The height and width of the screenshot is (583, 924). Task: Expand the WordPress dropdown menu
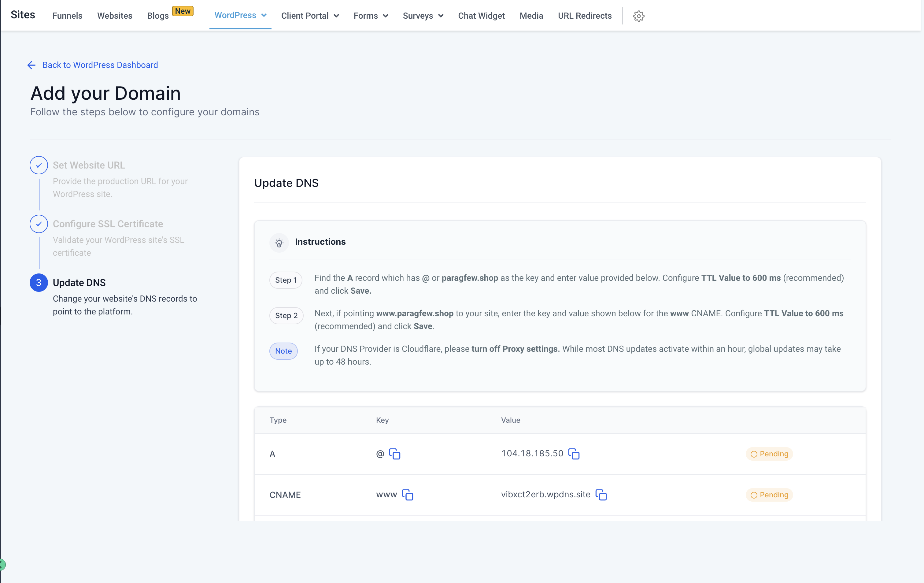tap(240, 15)
